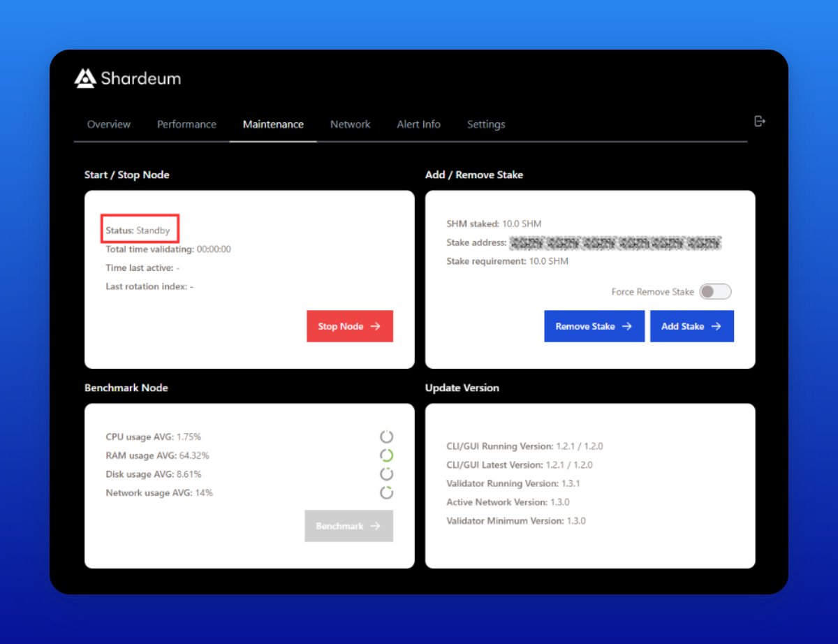The height and width of the screenshot is (644, 838).
Task: Select the Maintenance tab
Action: [x=273, y=124]
